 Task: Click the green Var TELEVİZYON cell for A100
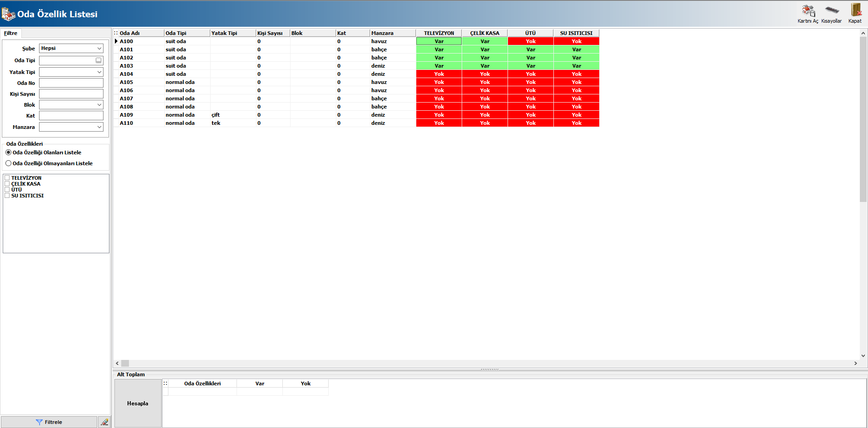pos(439,41)
